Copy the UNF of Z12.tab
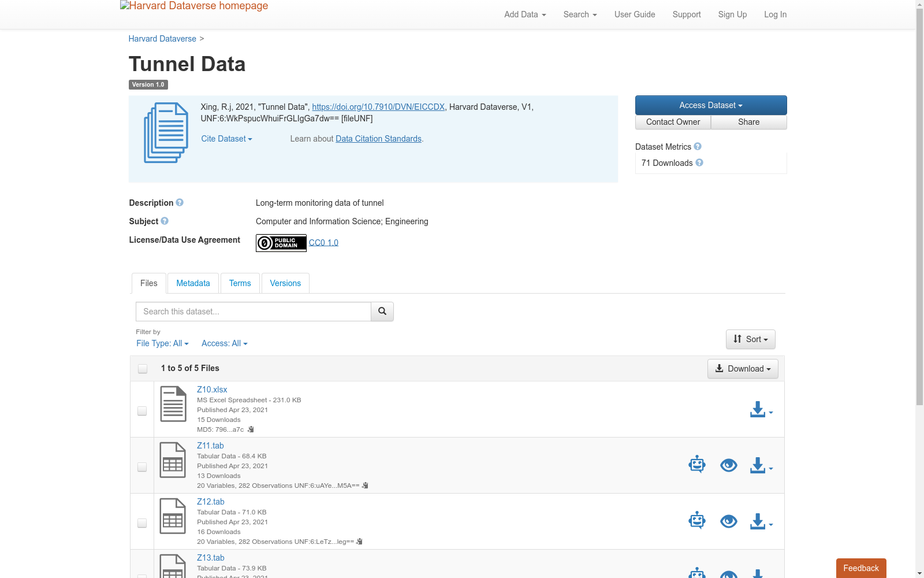 click(x=359, y=542)
